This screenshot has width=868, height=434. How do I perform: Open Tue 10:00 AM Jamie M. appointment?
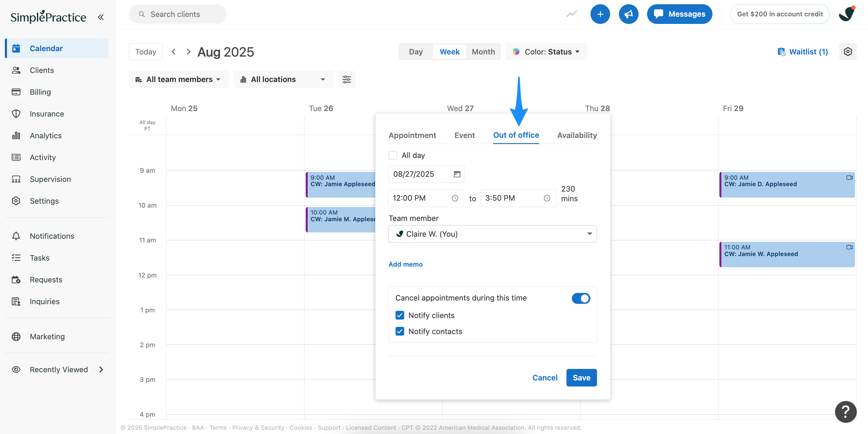(341, 219)
